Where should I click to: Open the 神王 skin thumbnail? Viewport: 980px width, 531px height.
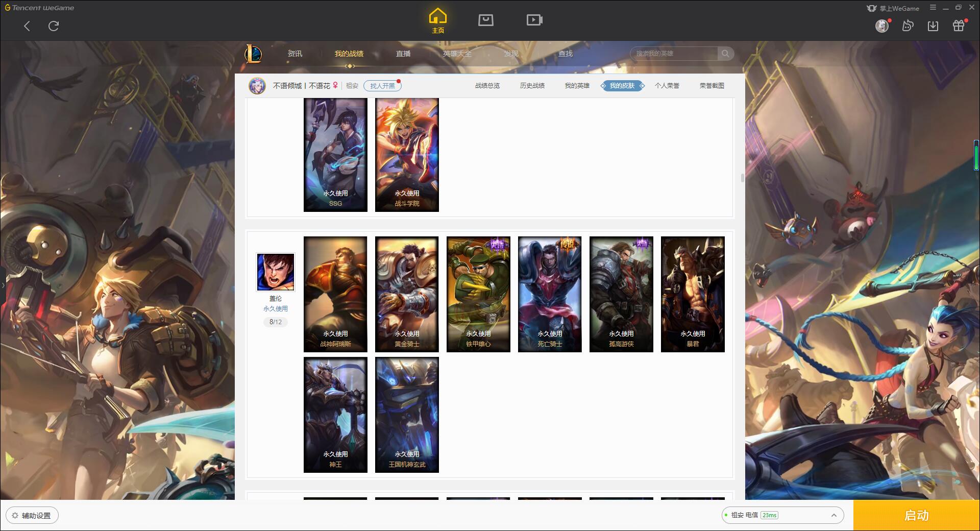pos(335,415)
